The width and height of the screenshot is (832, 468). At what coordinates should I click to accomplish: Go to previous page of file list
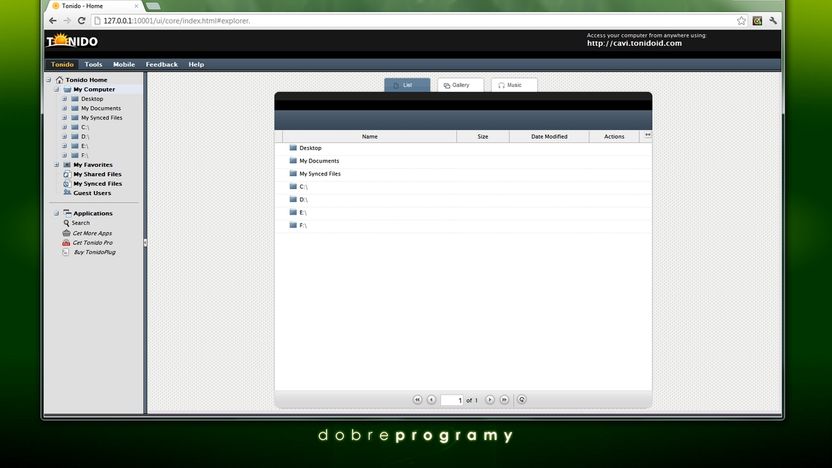(431, 400)
